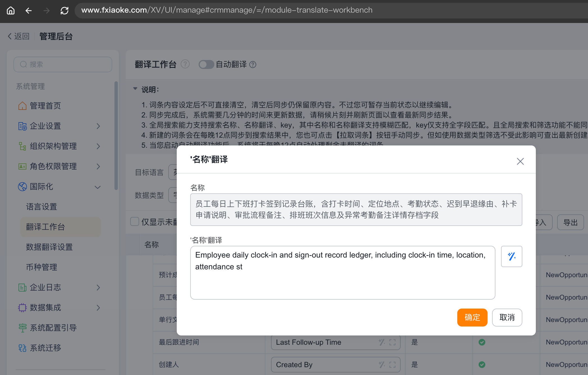Click the 系统配置引导 signpost icon

pos(22,328)
